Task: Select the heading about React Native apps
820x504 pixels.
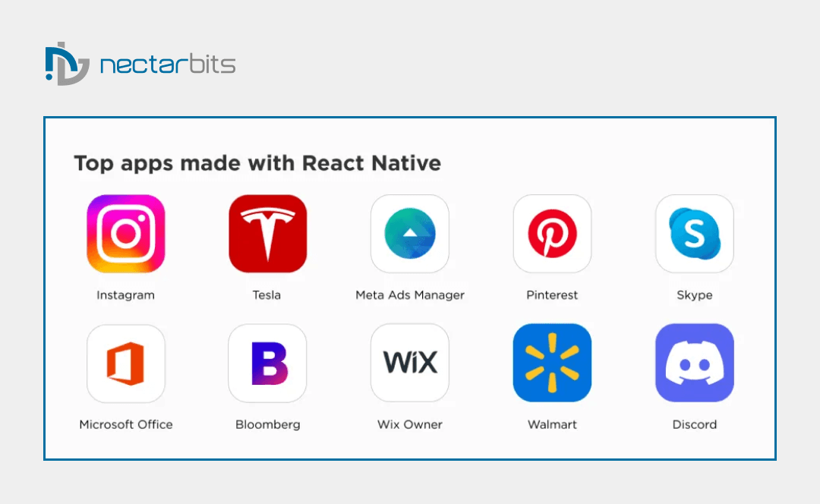Action: 257,163
